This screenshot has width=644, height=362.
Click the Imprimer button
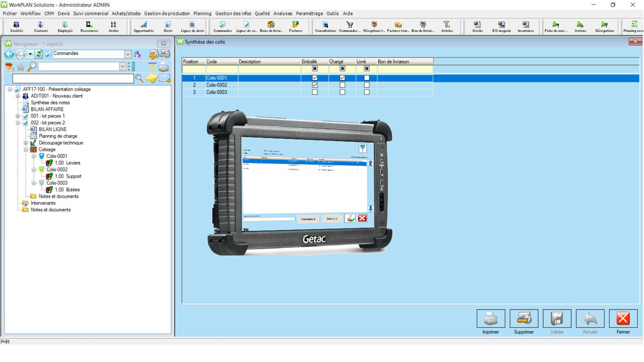(x=491, y=319)
